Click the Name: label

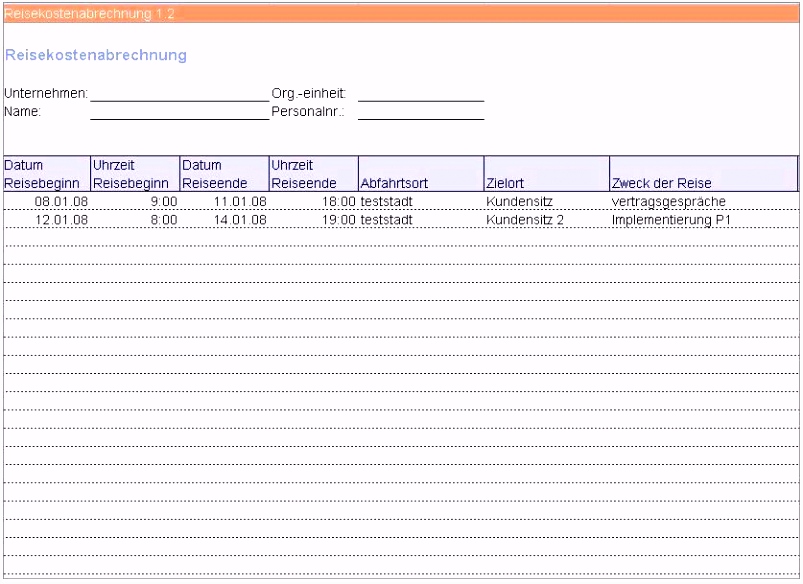[x=23, y=111]
